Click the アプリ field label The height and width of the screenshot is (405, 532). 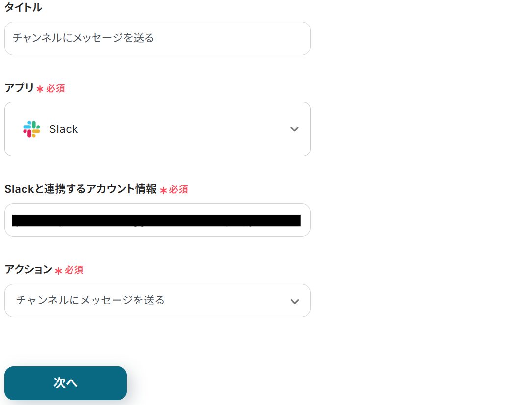coord(19,88)
